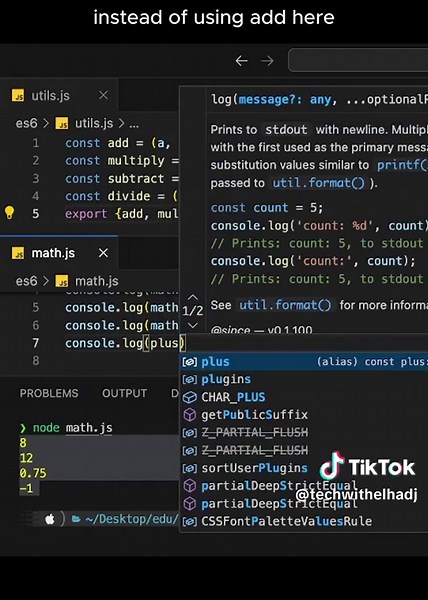Click utils.js breadcrumb file name

coord(94,123)
